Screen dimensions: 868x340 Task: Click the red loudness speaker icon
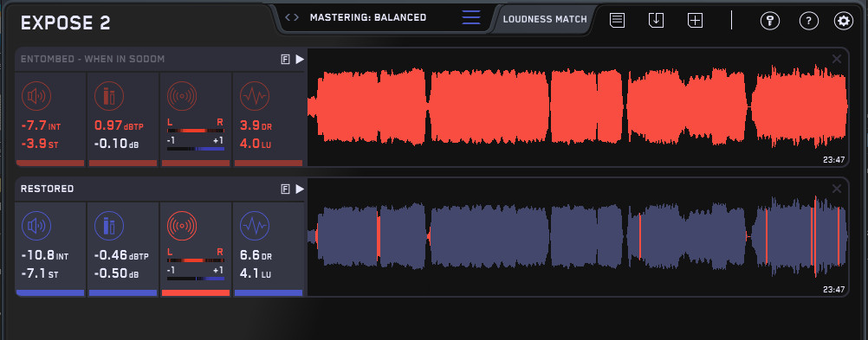(x=36, y=97)
